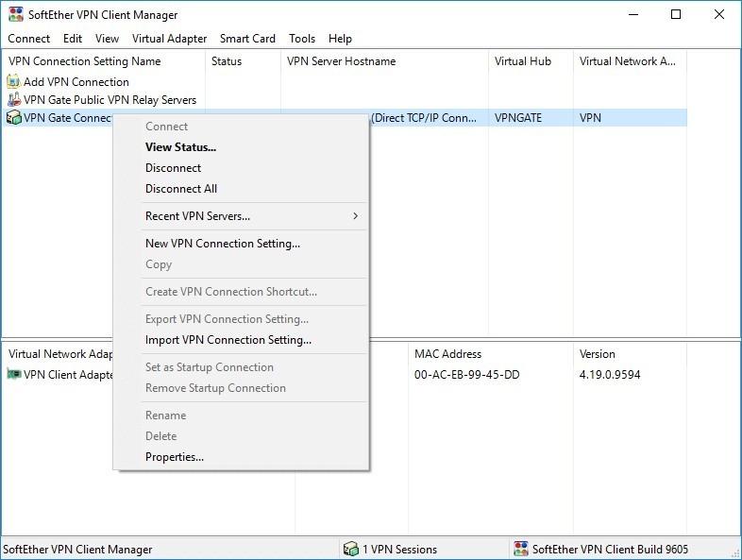This screenshot has width=742, height=560.
Task: Click MAC address 00-AC-EB-99-45-DD
Action: [466, 375]
